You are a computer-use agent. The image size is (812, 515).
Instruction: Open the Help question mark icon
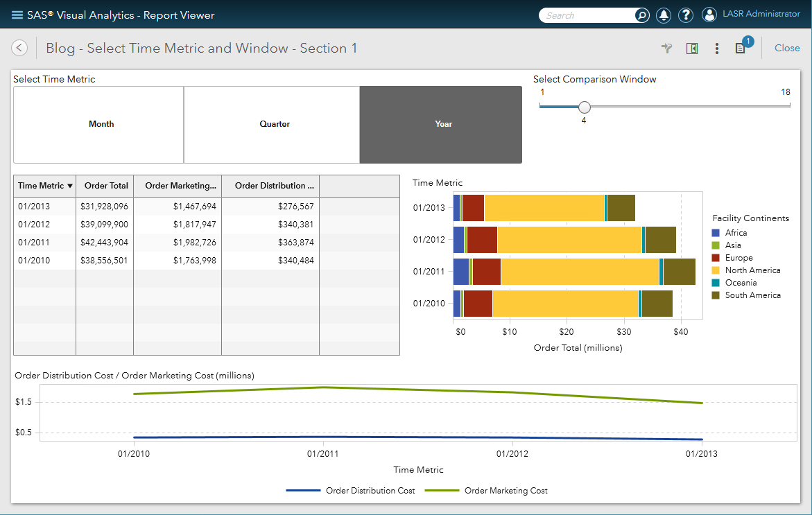686,15
